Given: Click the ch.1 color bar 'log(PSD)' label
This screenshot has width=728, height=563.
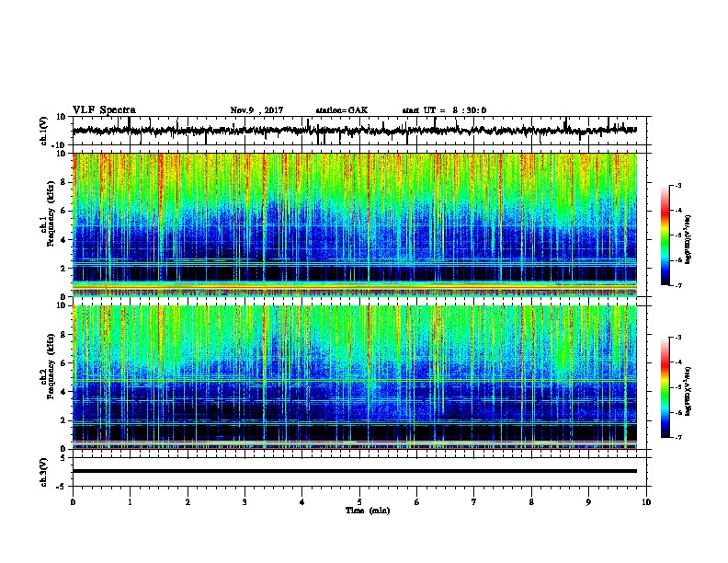Looking at the screenshot, I should [x=688, y=239].
